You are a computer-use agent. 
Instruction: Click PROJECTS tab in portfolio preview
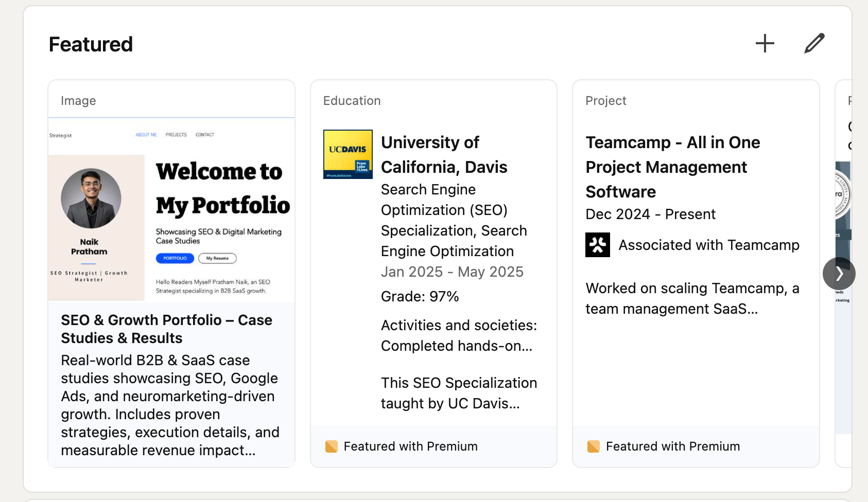[x=176, y=135]
